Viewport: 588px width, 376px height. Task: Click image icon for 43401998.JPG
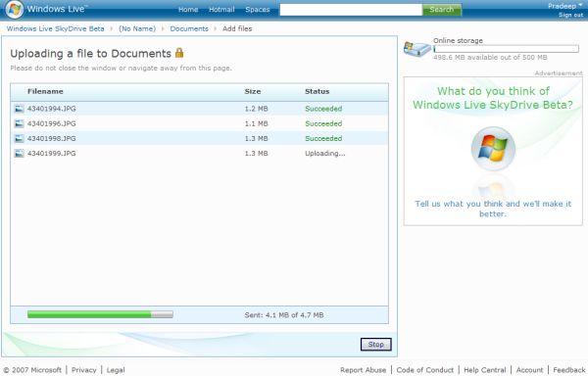(x=20, y=139)
